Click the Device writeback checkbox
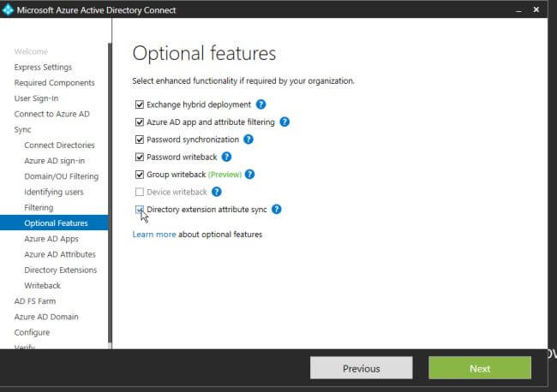Image resolution: width=557 pixels, height=392 pixels. click(x=139, y=192)
